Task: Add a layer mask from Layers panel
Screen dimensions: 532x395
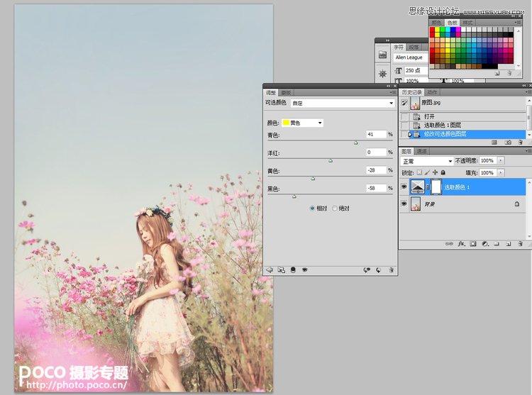Action: (472, 243)
